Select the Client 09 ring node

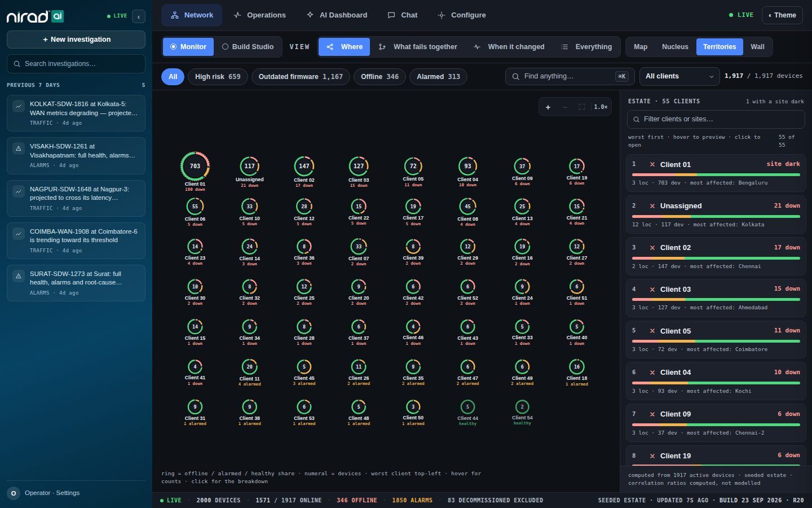pos(522,167)
